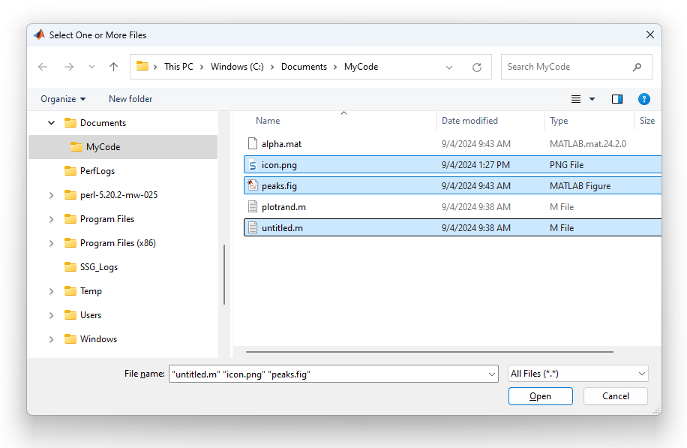The width and height of the screenshot is (687, 448).
Task: Open the blue Help icon
Action: [644, 99]
